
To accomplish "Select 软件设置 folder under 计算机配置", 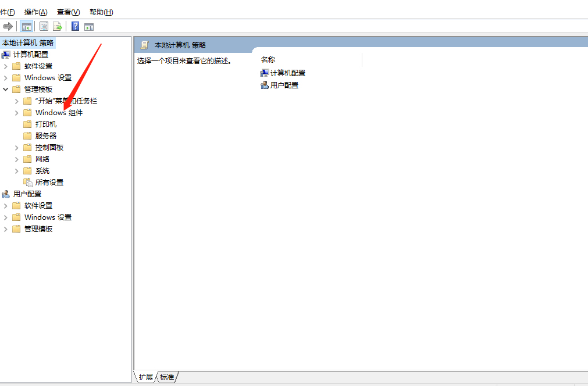I will [38, 66].
